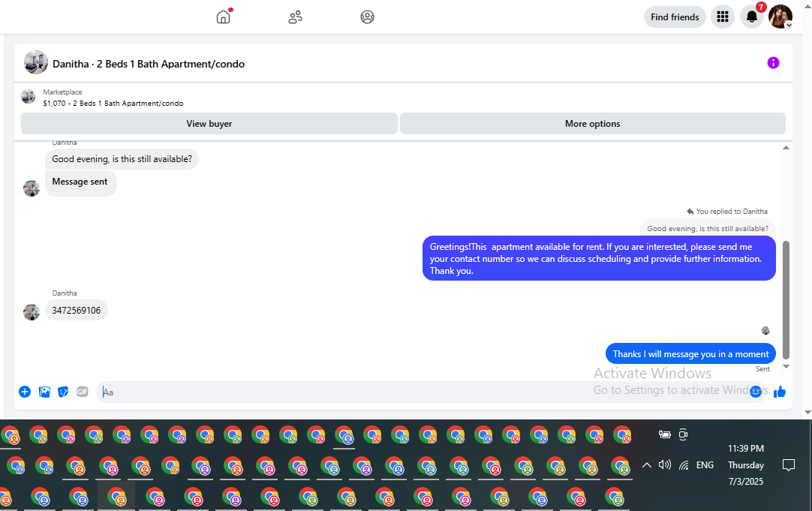Open the ENG language indicator in taskbar
The image size is (812, 511).
(x=705, y=465)
